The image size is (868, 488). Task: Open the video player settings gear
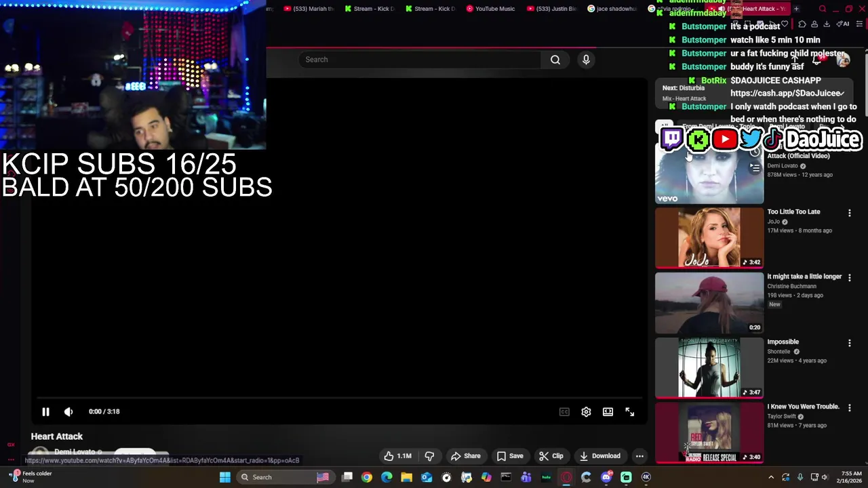coord(586,411)
